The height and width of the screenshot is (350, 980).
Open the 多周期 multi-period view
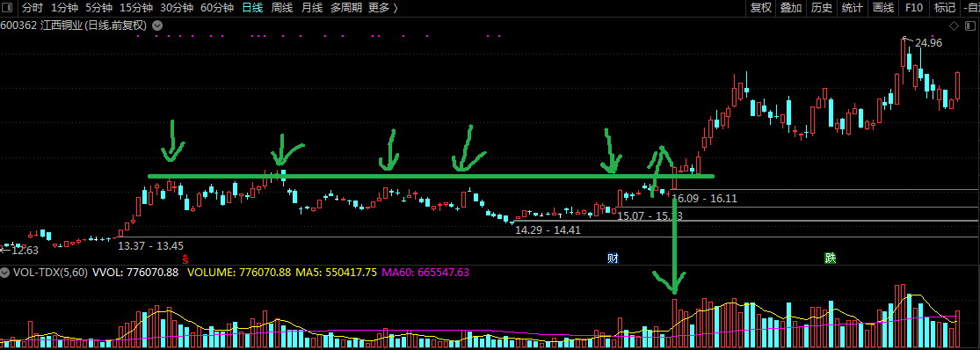pos(345,8)
